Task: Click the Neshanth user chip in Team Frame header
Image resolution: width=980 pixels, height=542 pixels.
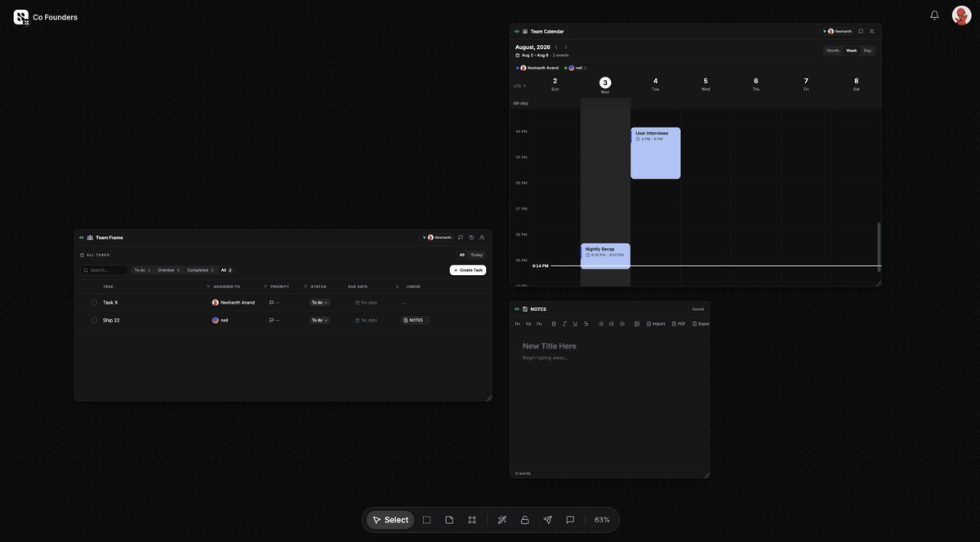Action: 439,238
